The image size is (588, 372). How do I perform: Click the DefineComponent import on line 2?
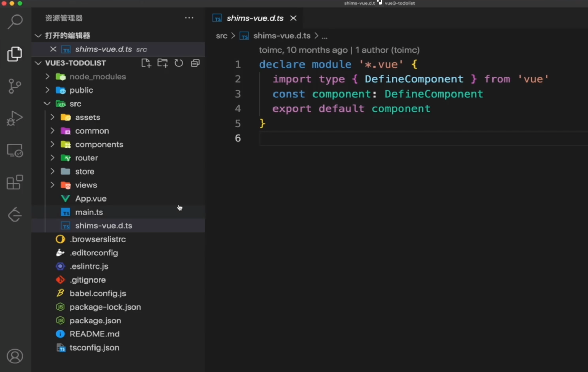tap(414, 79)
